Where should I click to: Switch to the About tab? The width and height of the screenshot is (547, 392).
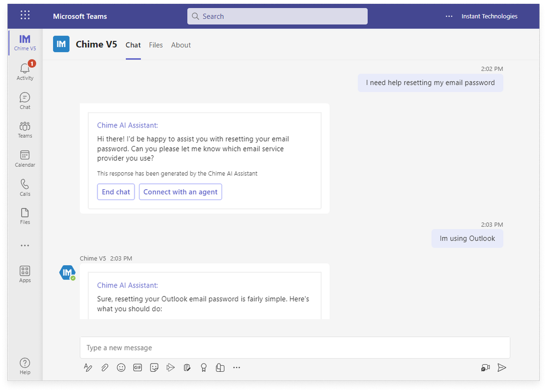181,45
